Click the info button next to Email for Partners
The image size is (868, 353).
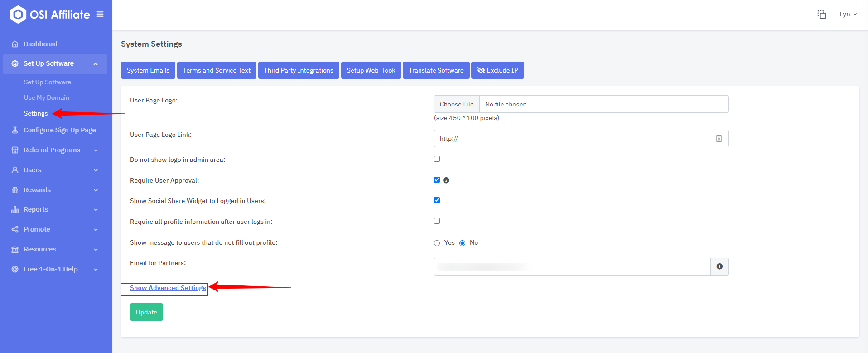click(719, 266)
